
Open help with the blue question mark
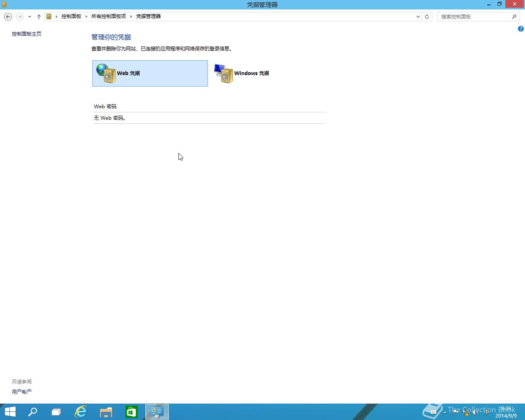(520, 29)
